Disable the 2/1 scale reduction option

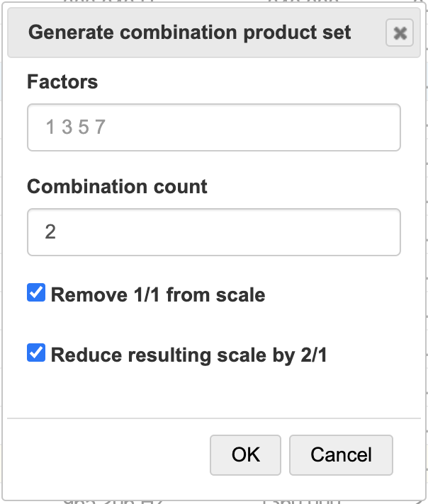(36, 353)
